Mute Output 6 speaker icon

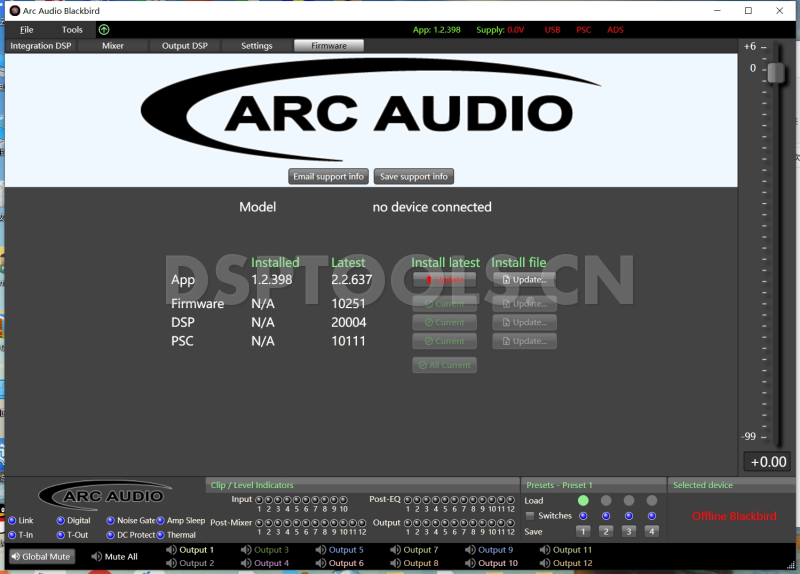point(321,563)
